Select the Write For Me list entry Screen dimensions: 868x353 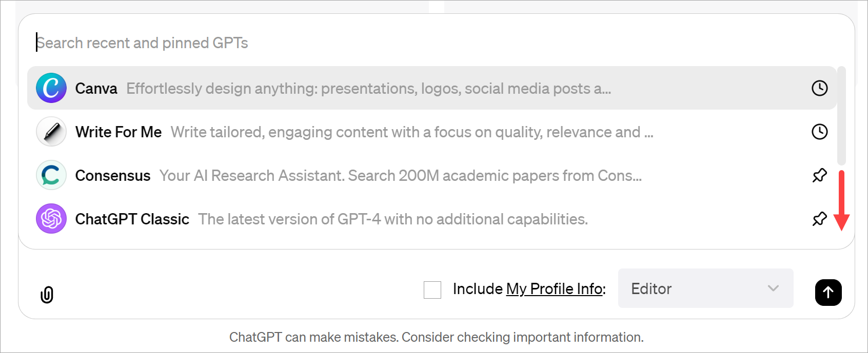point(308,132)
